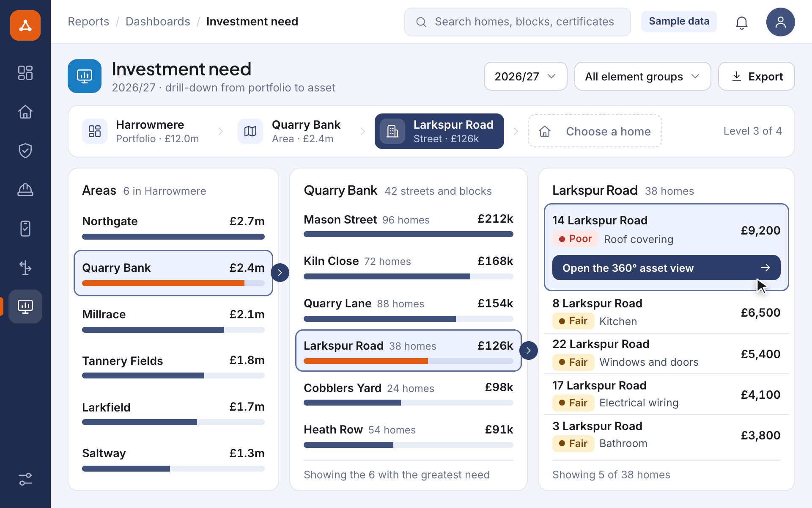Screen dimensions: 812x508
Task: Click the Northgate progress bar
Action: (173, 237)
